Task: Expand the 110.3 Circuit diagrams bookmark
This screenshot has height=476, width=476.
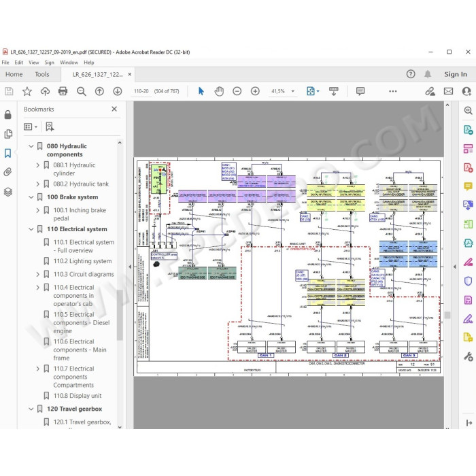Action: point(37,275)
